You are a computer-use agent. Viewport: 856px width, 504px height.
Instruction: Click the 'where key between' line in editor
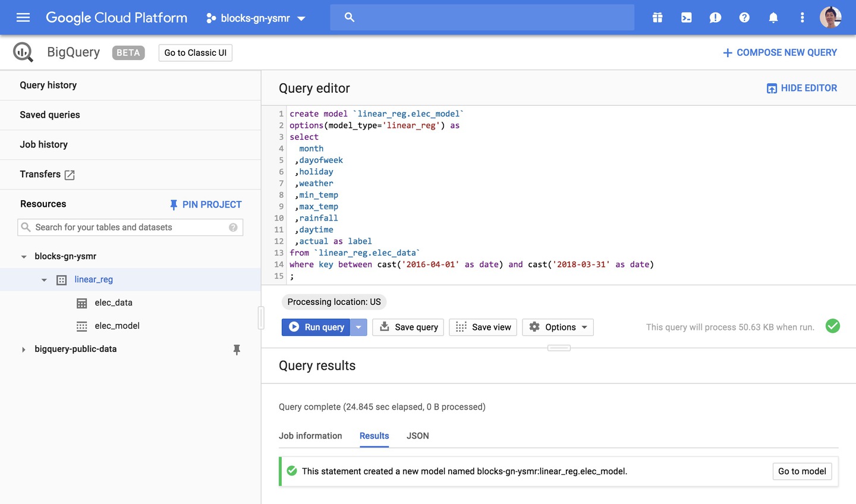coord(472,264)
